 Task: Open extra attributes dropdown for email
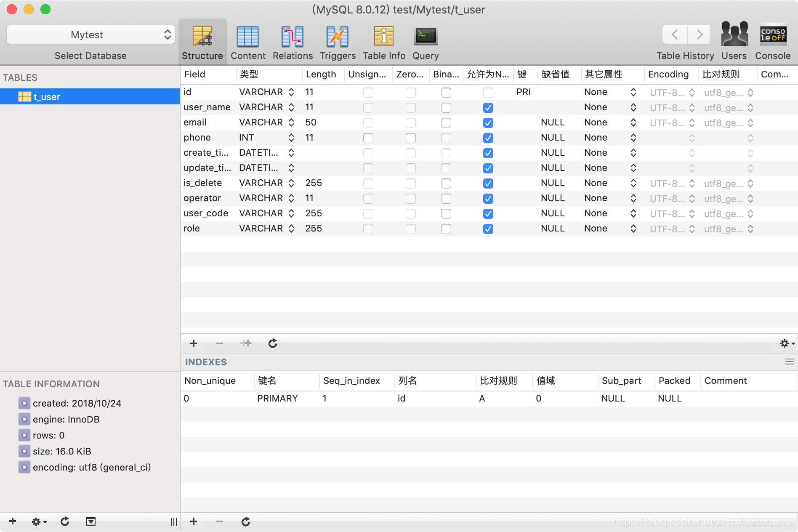pyautogui.click(x=610, y=122)
